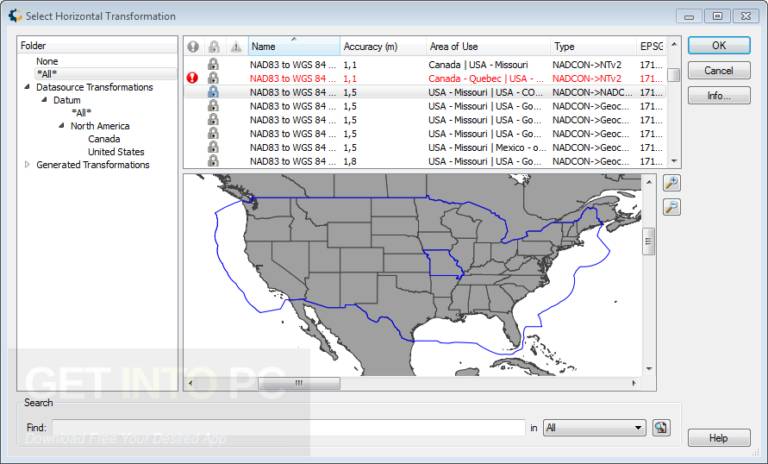
Task: Click the list scroll up arrow
Action: point(674,44)
